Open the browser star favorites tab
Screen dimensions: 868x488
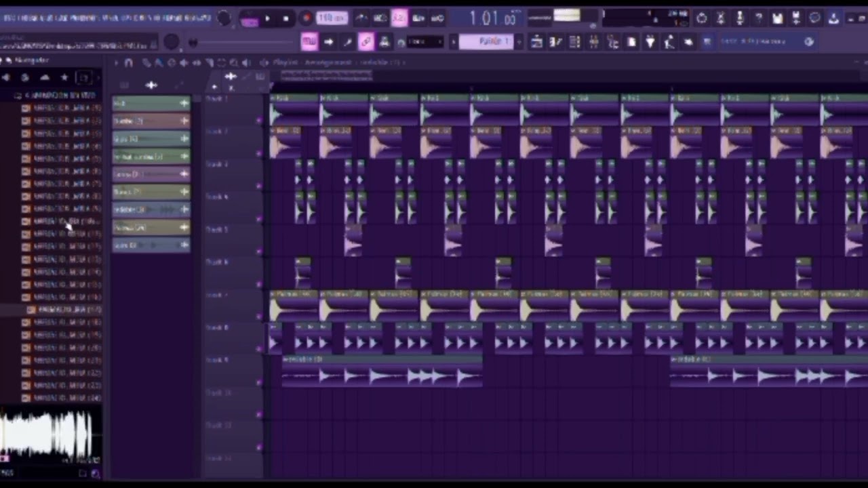(64, 77)
